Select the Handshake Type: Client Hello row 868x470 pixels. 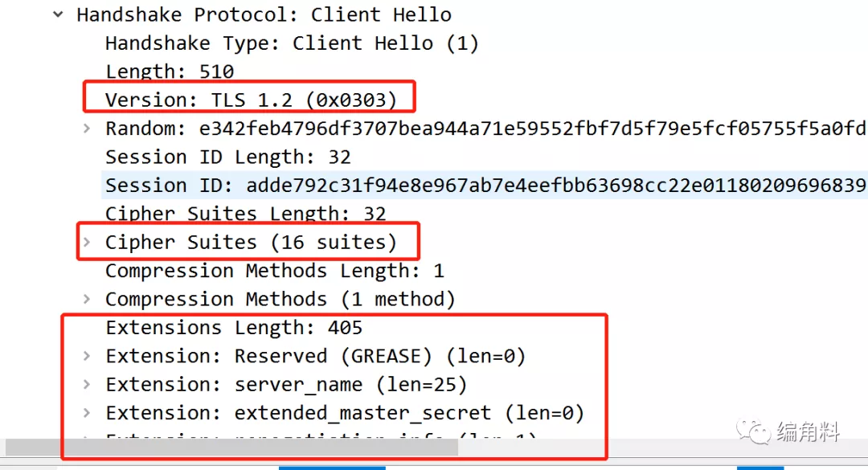click(292, 43)
